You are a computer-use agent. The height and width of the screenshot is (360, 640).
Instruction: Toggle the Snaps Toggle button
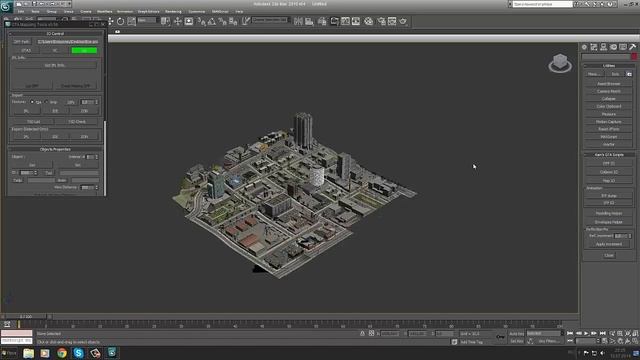(x=202, y=22)
